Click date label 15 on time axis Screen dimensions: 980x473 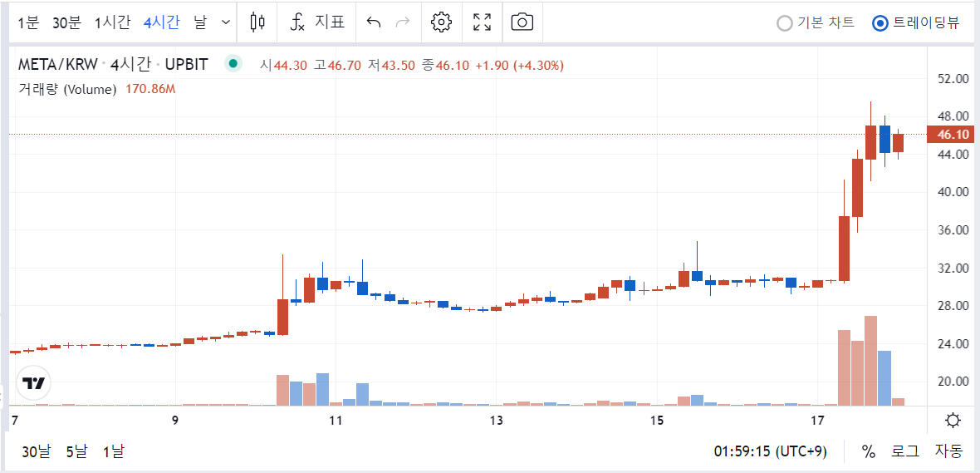(x=656, y=420)
